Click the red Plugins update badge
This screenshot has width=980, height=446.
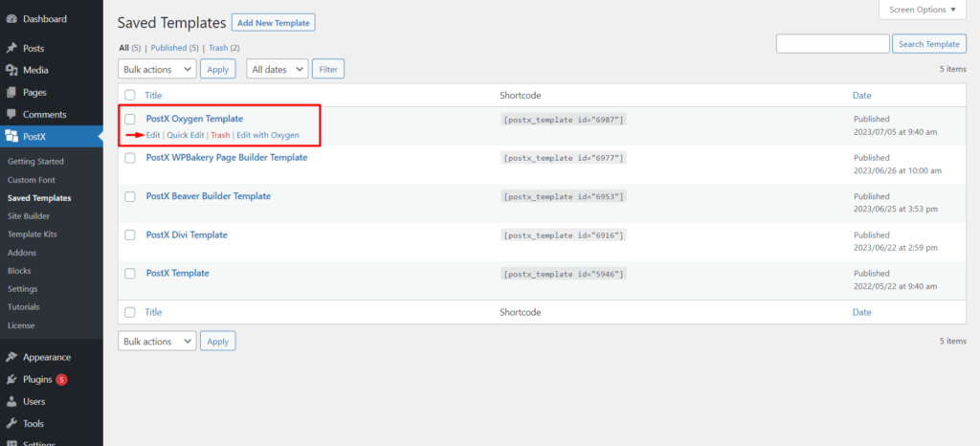point(61,379)
